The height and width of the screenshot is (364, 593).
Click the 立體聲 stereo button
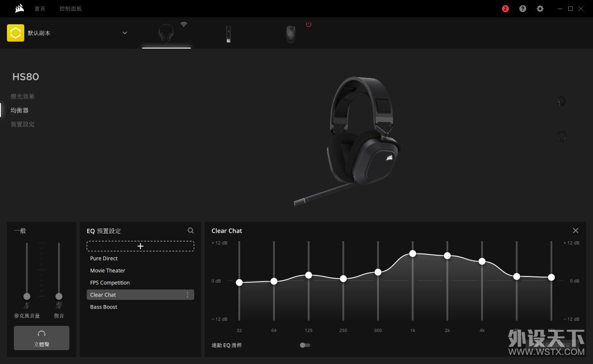pyautogui.click(x=42, y=338)
